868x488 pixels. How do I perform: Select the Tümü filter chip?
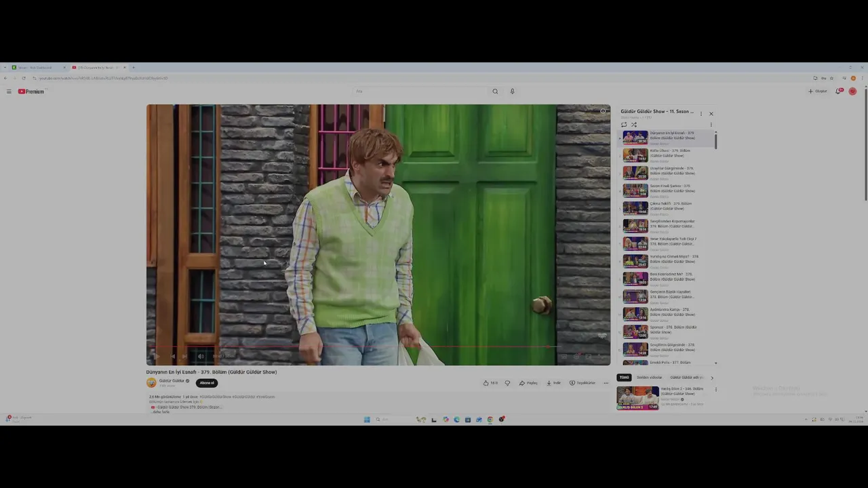point(624,378)
